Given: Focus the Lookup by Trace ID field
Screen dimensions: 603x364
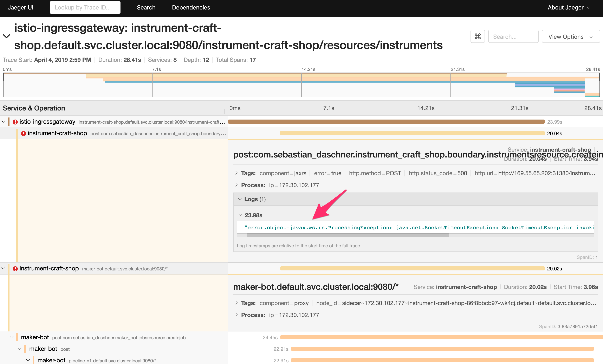Looking at the screenshot, I should [x=85, y=7].
